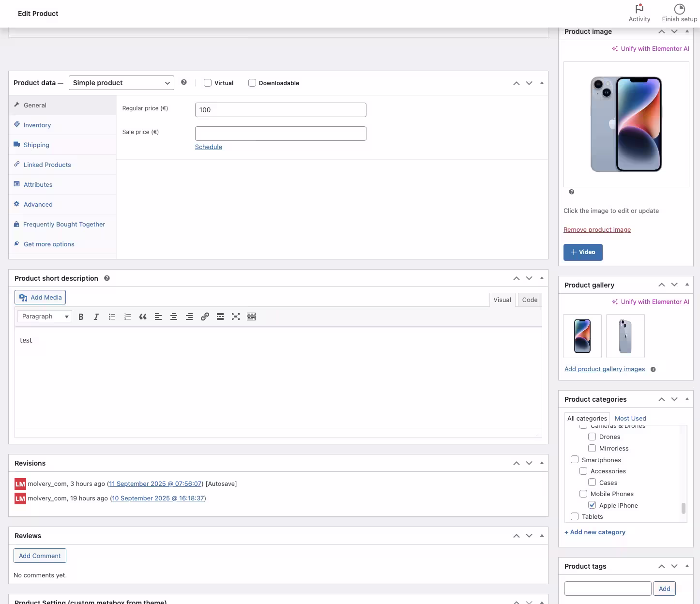Move Reviews panel down
This screenshot has height=604, width=700.
pyautogui.click(x=529, y=536)
